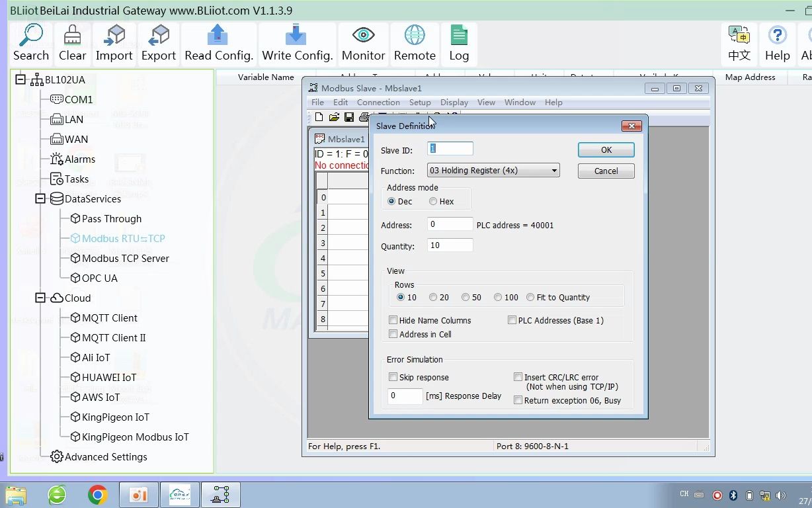Confirm Slave Definition with OK
The image size is (812, 508).
tap(605, 149)
